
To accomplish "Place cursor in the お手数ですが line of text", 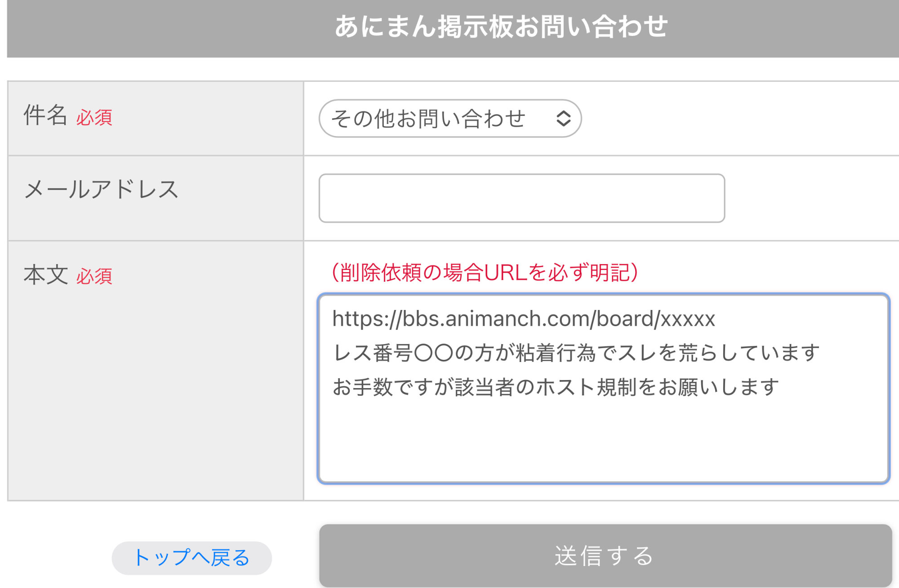I will [x=555, y=387].
